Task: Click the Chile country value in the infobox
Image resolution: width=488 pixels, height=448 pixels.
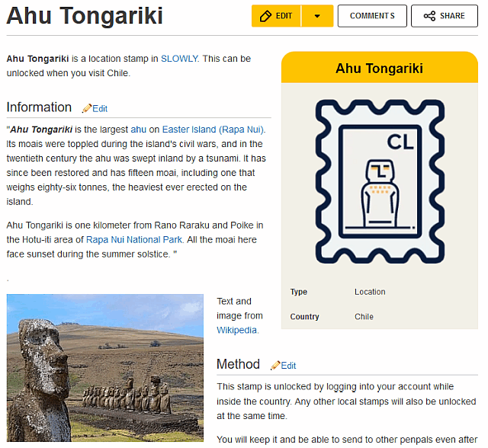Action: point(364,316)
